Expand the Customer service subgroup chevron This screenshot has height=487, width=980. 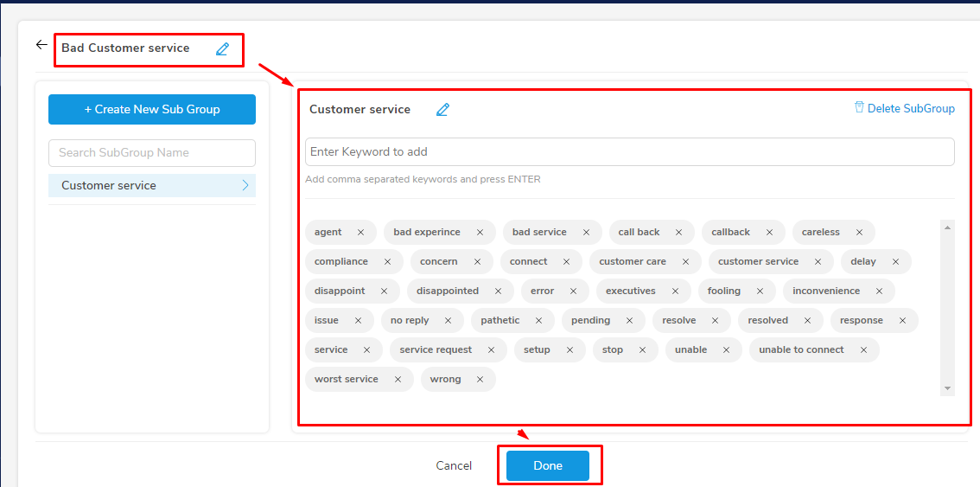tap(245, 185)
